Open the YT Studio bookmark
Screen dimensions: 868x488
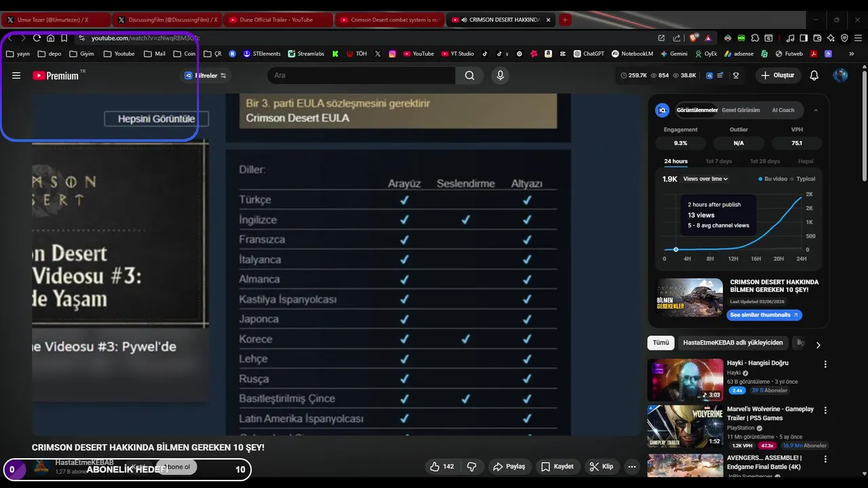458,54
